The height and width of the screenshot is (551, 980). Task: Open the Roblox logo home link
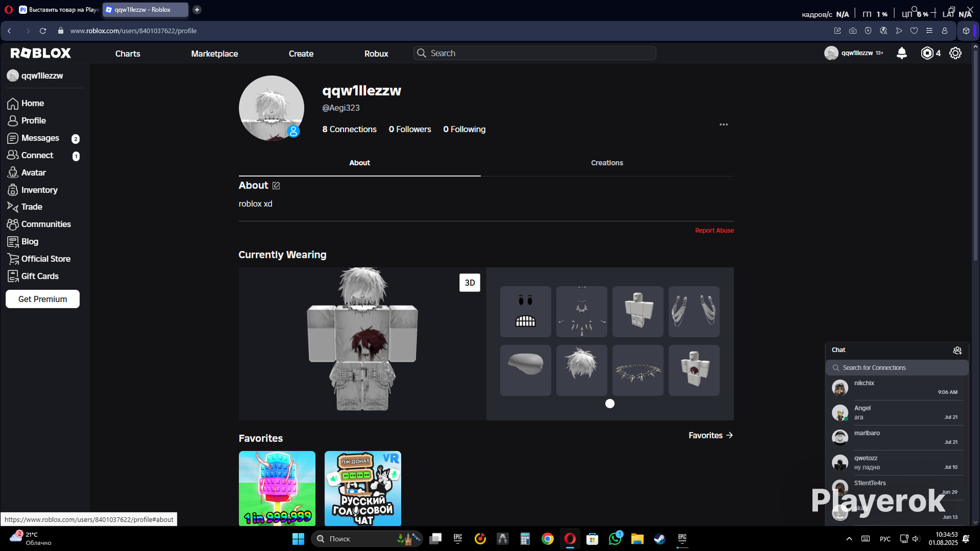point(41,53)
